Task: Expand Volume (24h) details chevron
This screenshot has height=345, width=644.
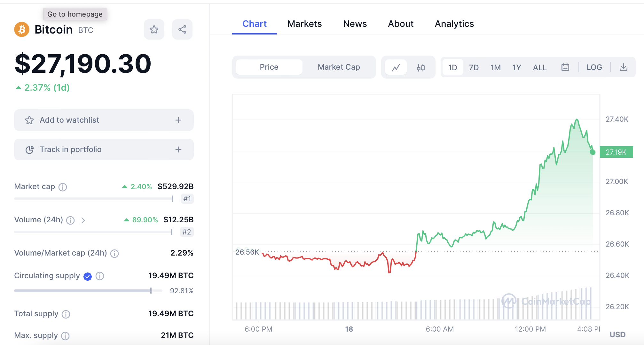Action: [83, 220]
